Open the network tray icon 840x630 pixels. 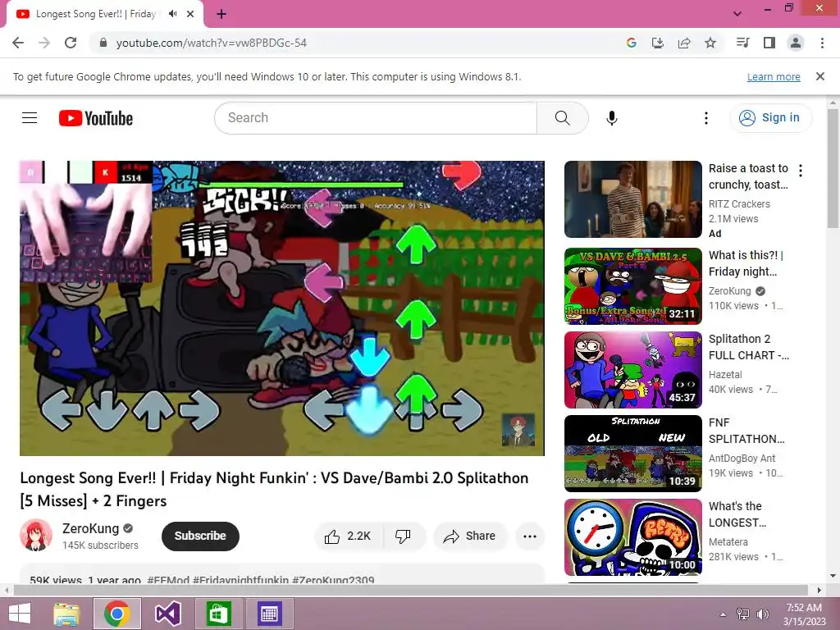coord(743,614)
